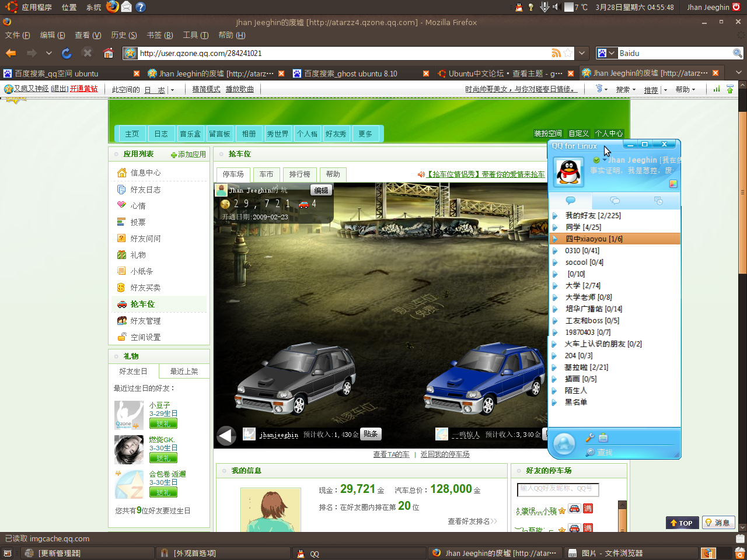
Task: Click the TOP button
Action: [682, 523]
